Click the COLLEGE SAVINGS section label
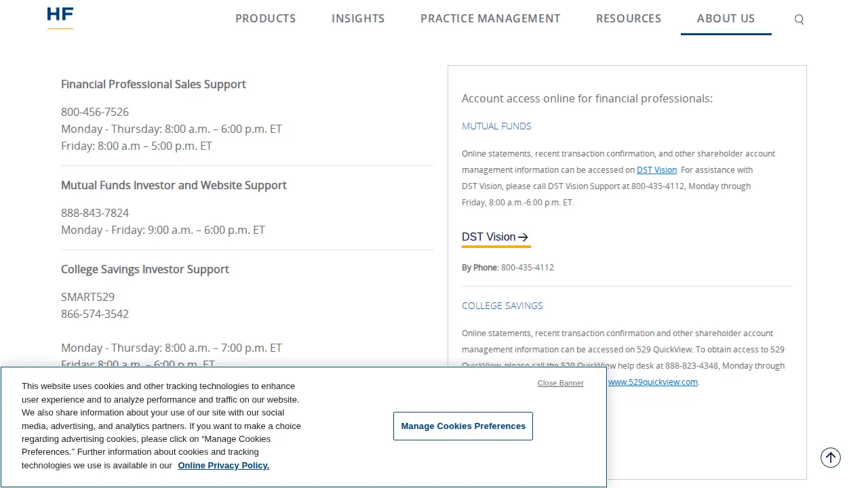Image resolution: width=868 pixels, height=488 pixels. point(502,306)
